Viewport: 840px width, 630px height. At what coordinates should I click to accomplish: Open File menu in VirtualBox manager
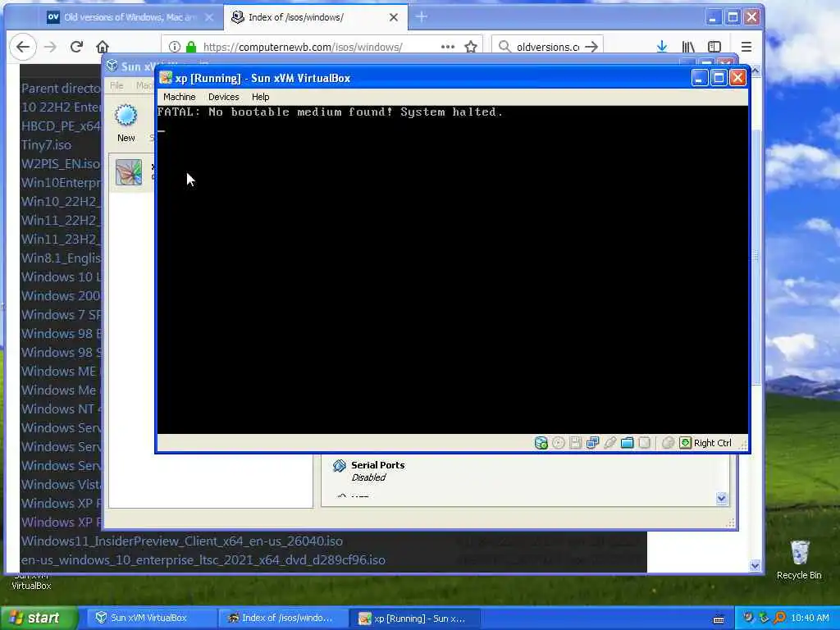(x=116, y=85)
